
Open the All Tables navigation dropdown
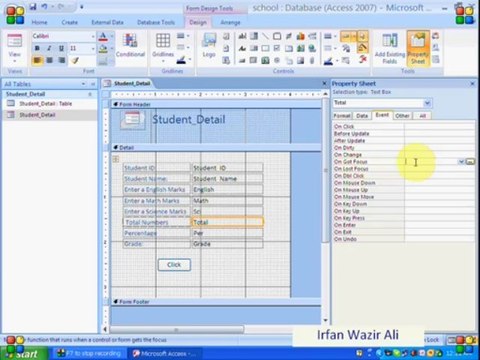(x=83, y=84)
